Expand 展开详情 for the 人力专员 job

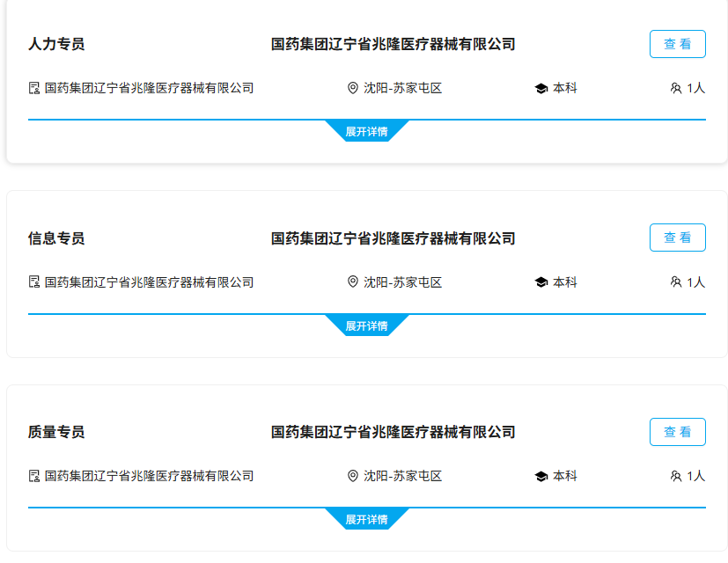point(367,131)
